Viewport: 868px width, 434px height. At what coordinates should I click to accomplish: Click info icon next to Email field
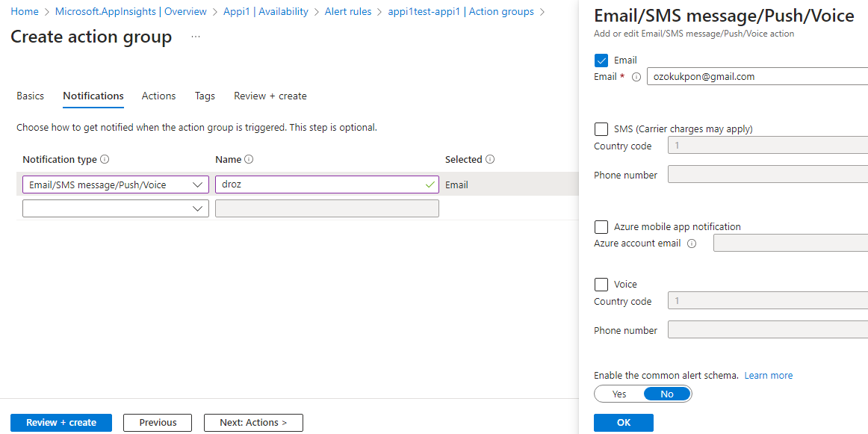click(x=636, y=77)
